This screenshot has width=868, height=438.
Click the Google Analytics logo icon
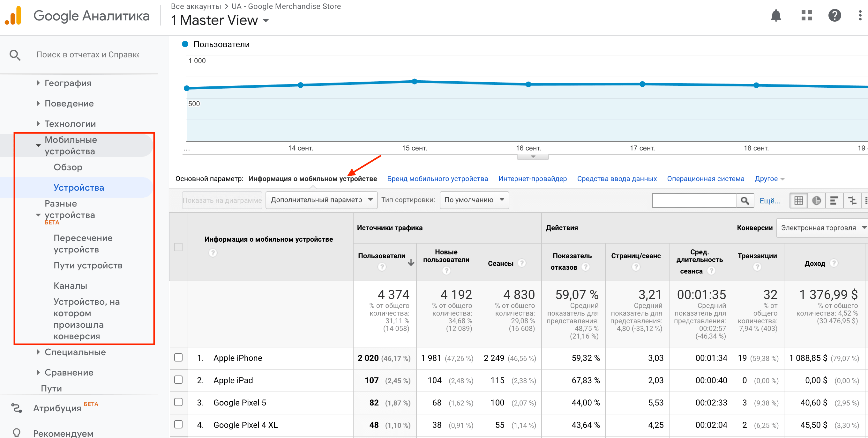tap(13, 16)
